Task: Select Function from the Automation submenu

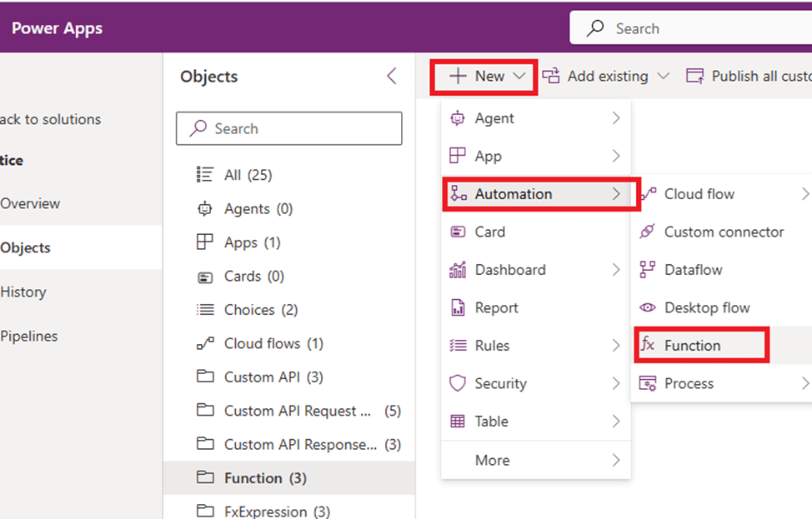Action: pyautogui.click(x=692, y=346)
